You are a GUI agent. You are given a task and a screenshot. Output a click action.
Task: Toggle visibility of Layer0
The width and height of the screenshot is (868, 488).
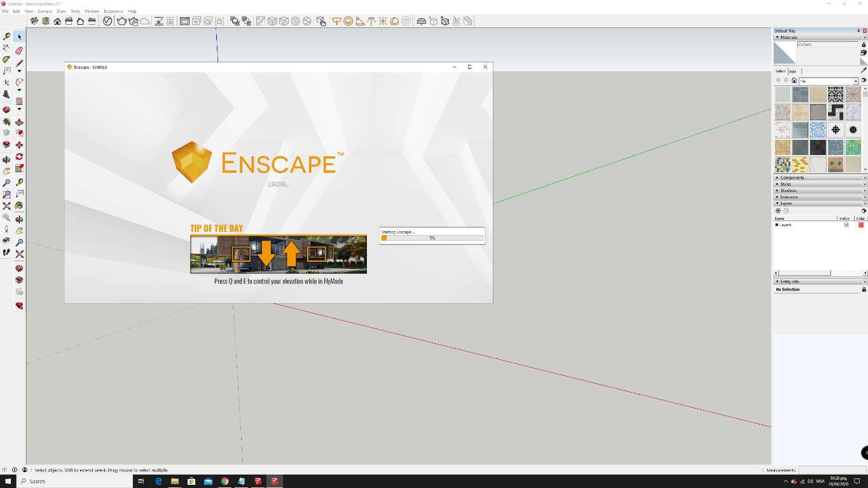846,224
